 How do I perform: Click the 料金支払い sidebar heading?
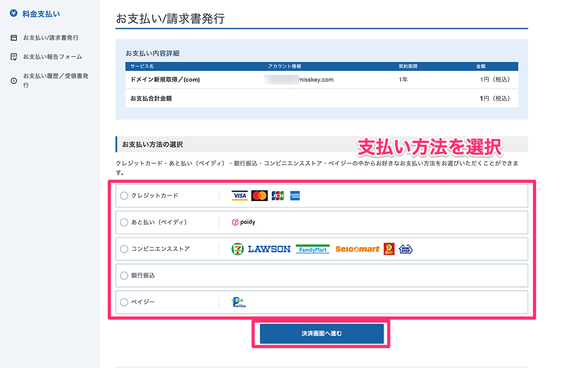(x=41, y=14)
